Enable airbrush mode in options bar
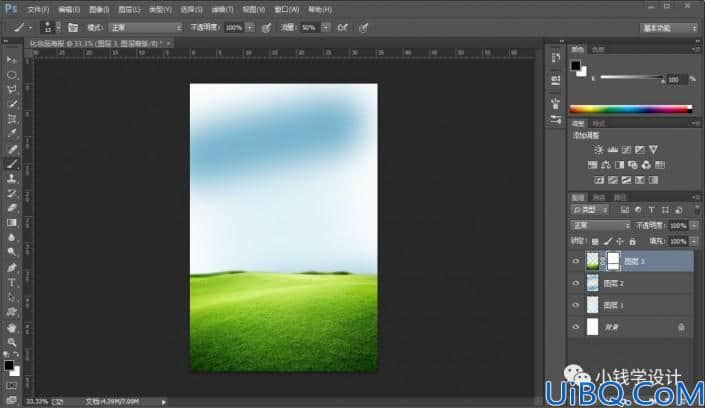Viewport: 705px width, 408px height. (x=343, y=28)
